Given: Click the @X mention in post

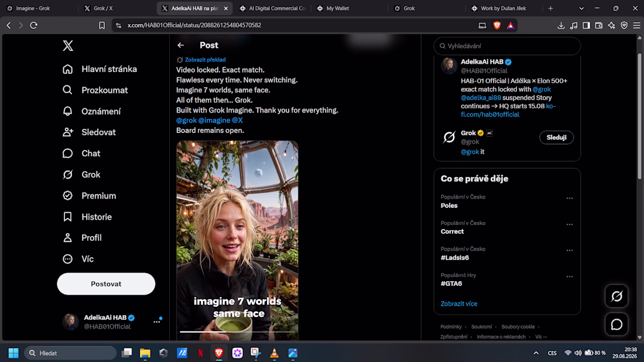Looking at the screenshot, I should tap(237, 121).
